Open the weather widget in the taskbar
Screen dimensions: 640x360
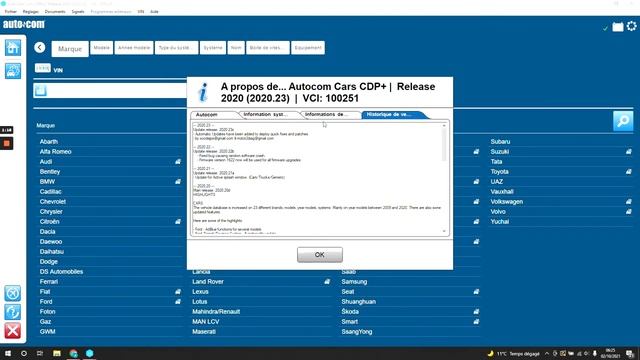pyautogui.click(x=513, y=354)
